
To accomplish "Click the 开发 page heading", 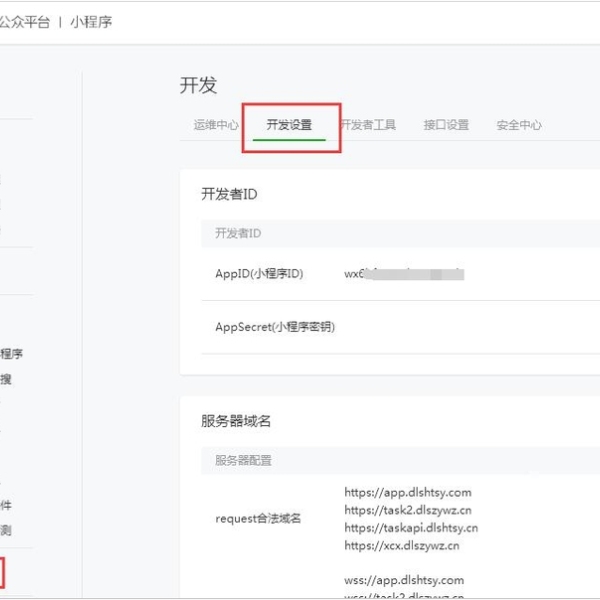I will pyautogui.click(x=198, y=86).
